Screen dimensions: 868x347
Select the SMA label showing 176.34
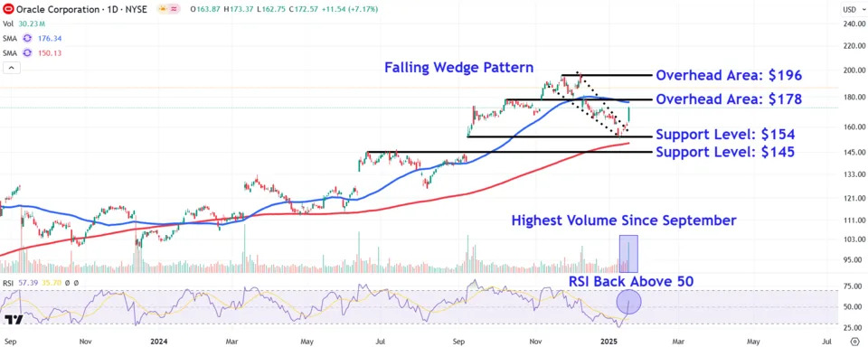tap(11, 39)
